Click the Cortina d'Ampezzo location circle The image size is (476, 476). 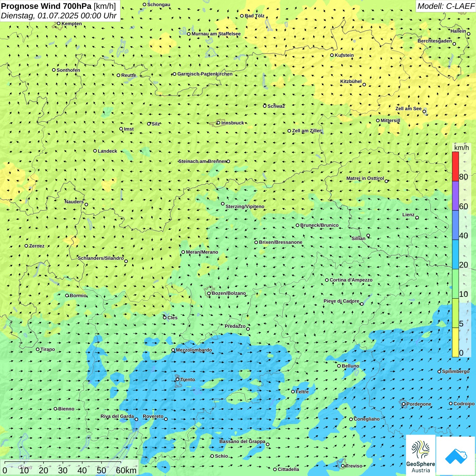point(327,280)
